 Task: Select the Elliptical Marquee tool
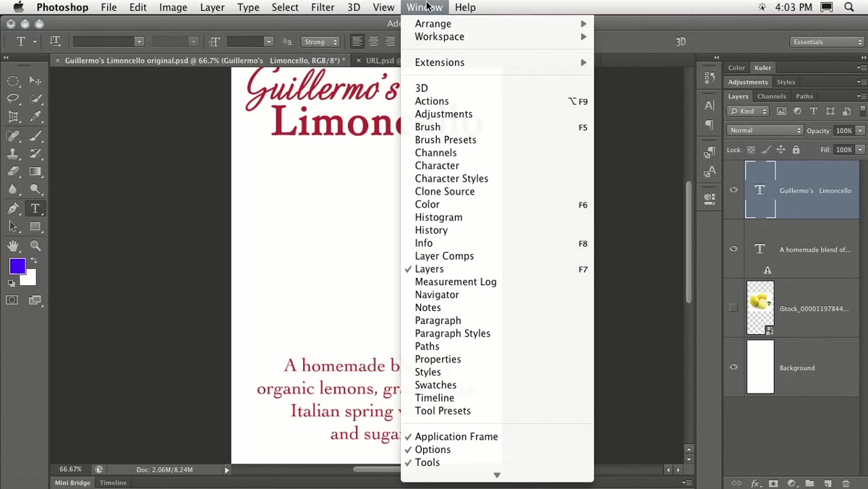click(13, 81)
